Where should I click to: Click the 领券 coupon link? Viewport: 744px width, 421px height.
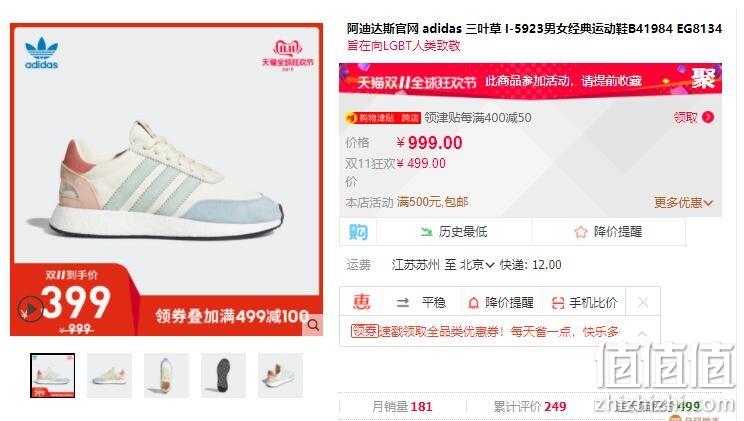[364, 331]
